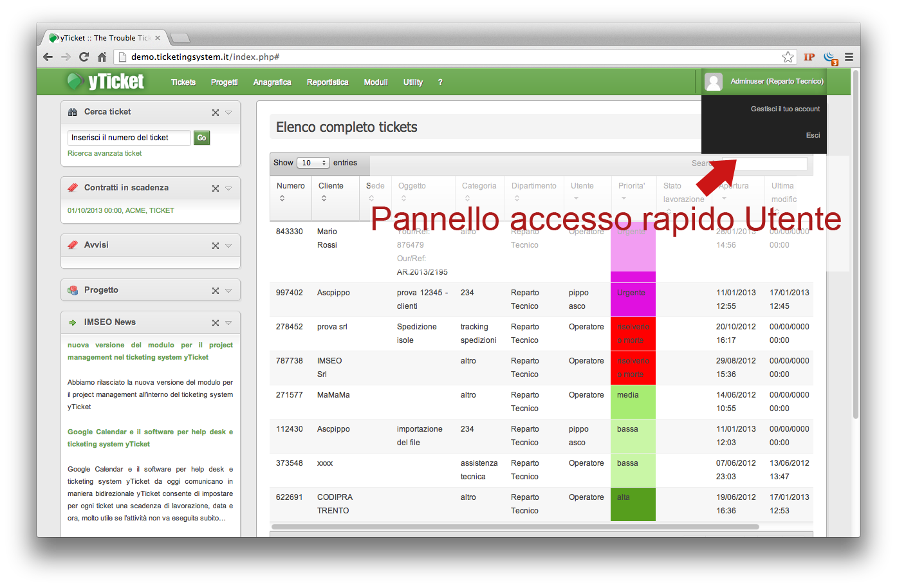Click the ticket number input field
The width and height of the screenshot is (897, 588).
click(129, 138)
